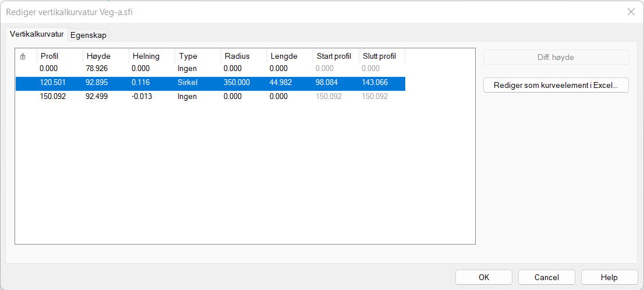Select the row with profil 150.092

[x=52, y=97]
